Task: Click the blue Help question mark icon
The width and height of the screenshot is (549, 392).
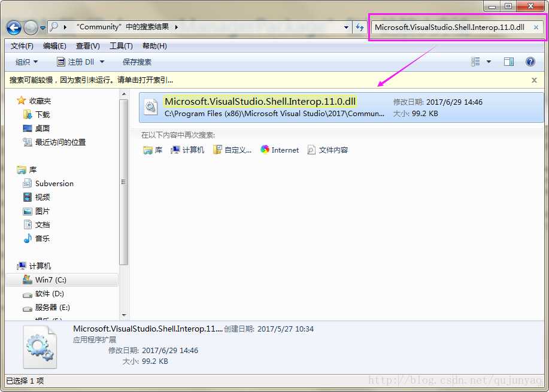Action: tap(530, 62)
